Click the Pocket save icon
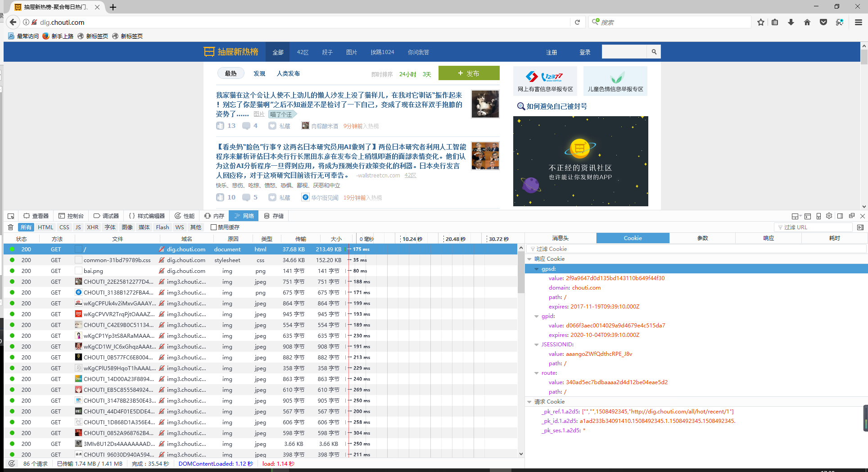The width and height of the screenshot is (868, 472). (823, 22)
